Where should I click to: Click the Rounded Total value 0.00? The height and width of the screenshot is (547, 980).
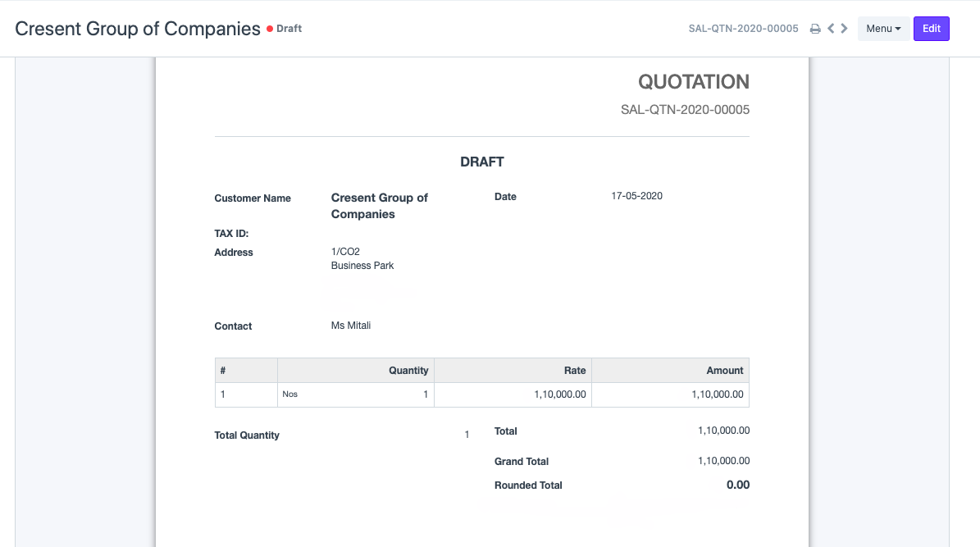tap(737, 485)
